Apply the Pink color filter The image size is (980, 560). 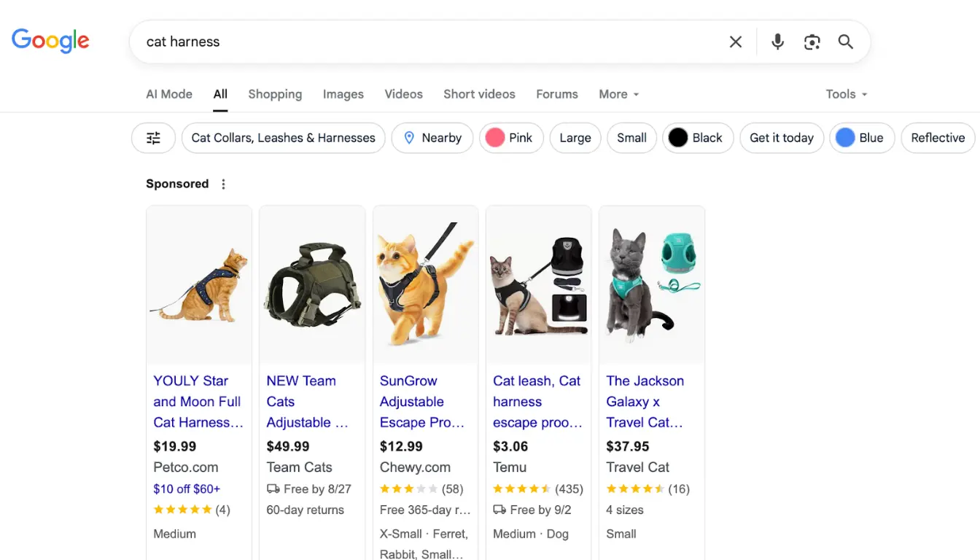coord(511,138)
